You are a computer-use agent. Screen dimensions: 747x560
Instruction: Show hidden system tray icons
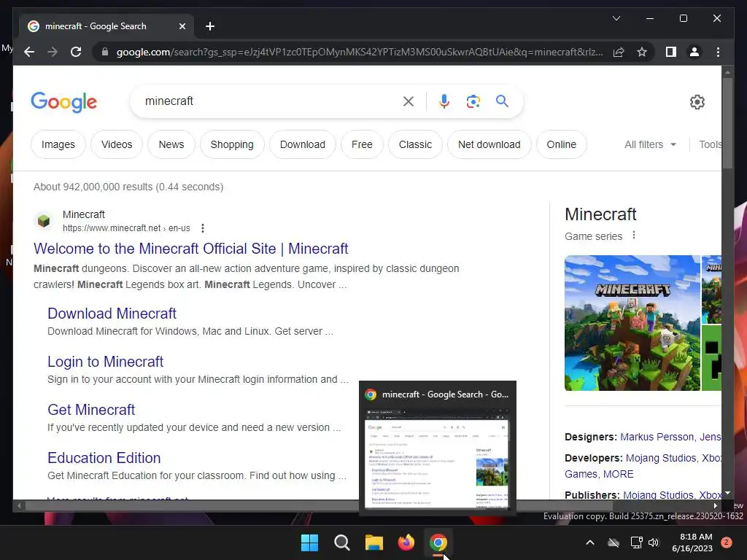pos(589,542)
